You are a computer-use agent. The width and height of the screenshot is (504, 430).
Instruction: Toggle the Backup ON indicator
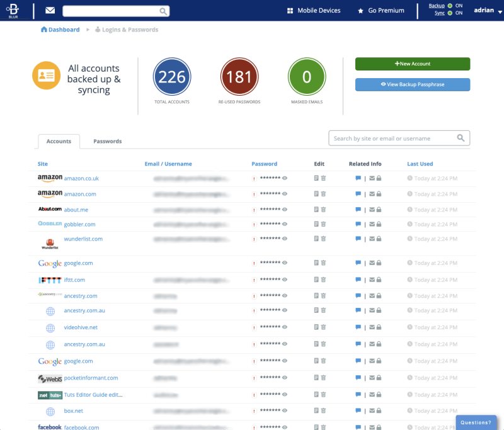[x=450, y=6]
